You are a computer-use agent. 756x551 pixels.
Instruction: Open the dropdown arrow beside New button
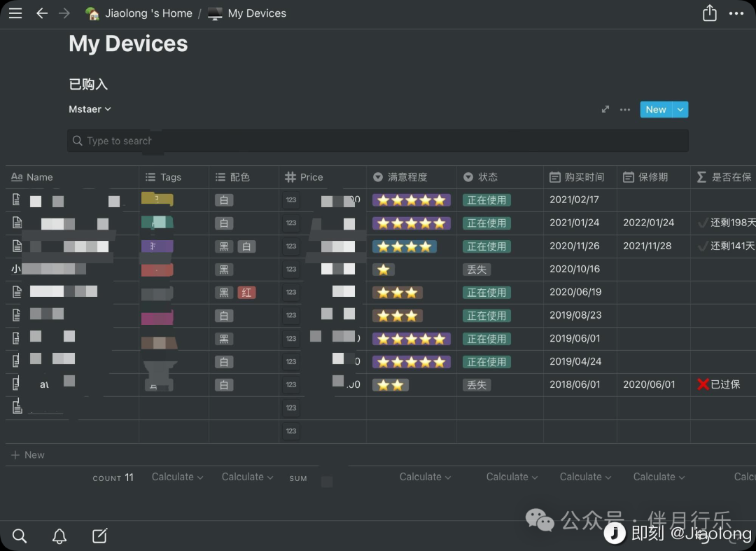[x=680, y=109]
